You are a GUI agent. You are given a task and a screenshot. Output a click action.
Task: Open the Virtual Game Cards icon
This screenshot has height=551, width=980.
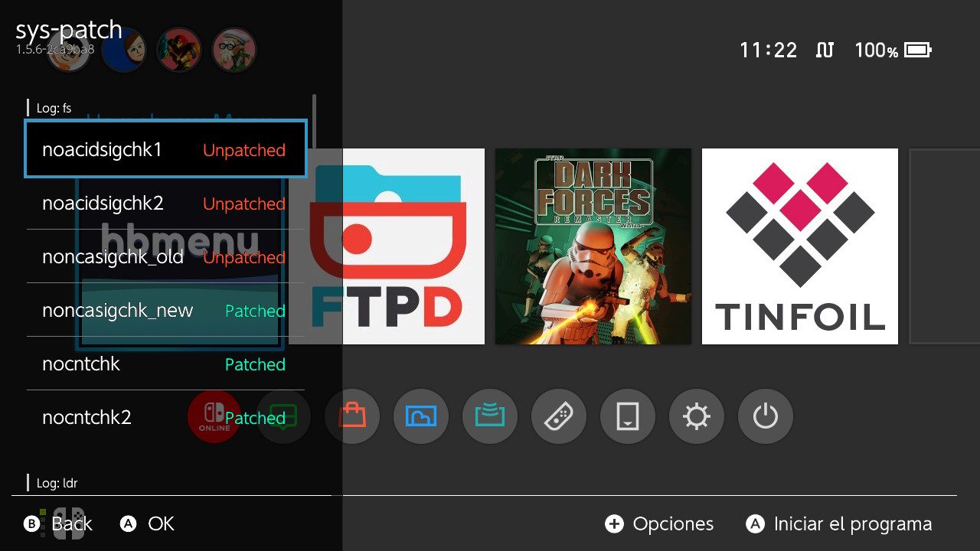[x=628, y=417]
